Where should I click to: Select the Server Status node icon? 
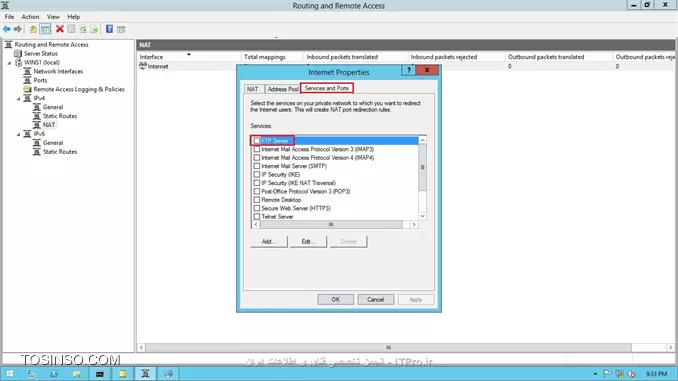tap(18, 53)
